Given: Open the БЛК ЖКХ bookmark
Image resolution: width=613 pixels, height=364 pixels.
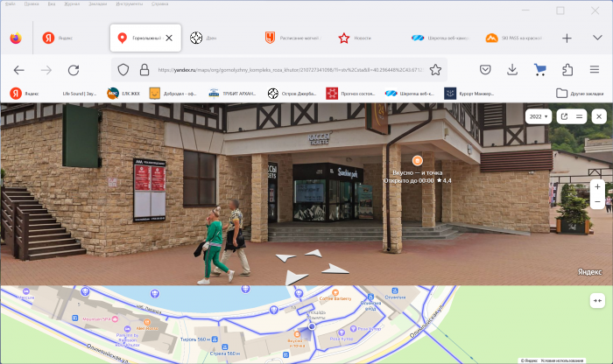Looking at the screenshot, I should click(123, 94).
